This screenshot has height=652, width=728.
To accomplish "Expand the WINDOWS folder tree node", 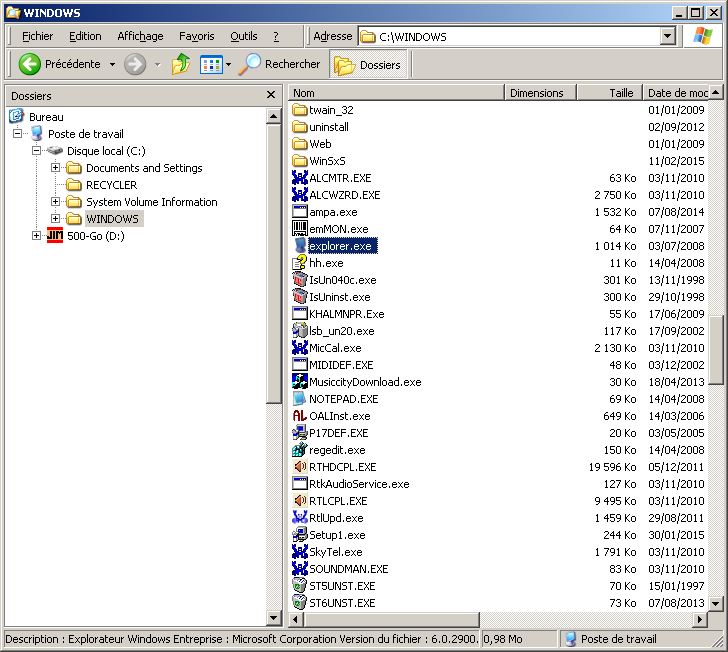I will click(55, 218).
